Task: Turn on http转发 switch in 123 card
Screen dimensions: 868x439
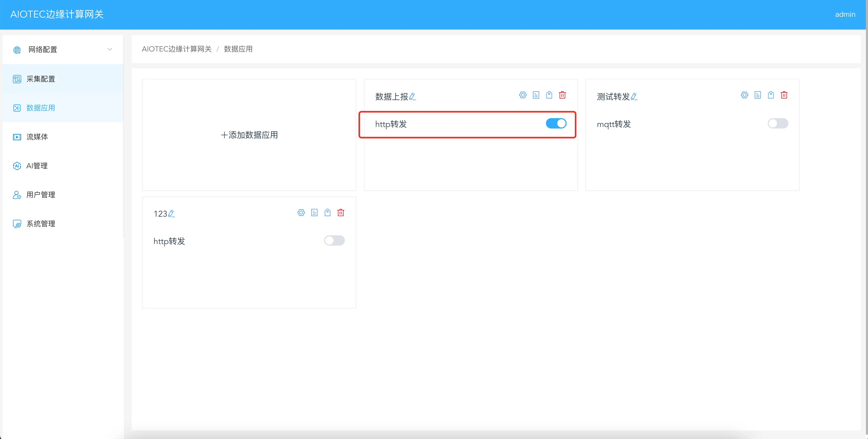Action: (x=334, y=240)
